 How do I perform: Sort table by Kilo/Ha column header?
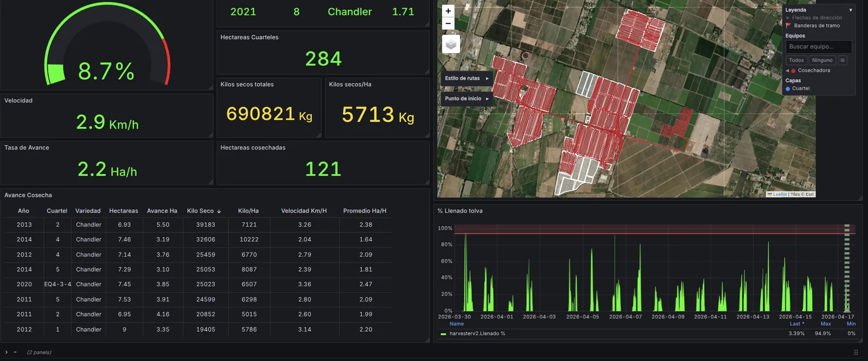pyautogui.click(x=248, y=211)
